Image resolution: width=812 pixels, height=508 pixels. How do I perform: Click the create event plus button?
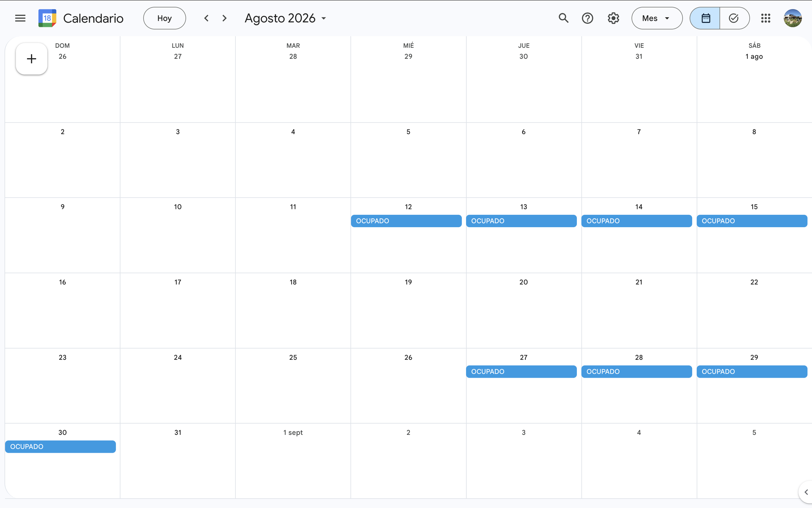pyautogui.click(x=32, y=59)
